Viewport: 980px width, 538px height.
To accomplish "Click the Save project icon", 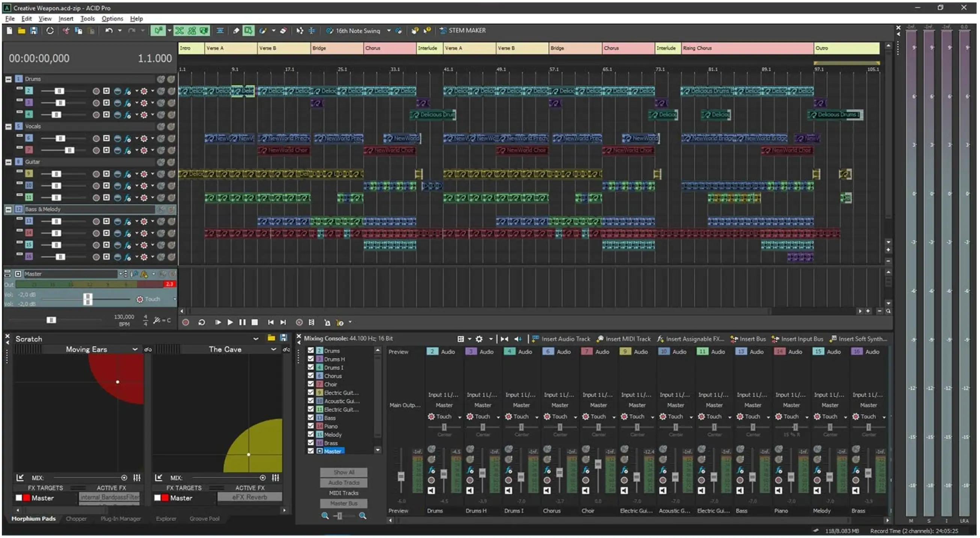I will point(34,31).
